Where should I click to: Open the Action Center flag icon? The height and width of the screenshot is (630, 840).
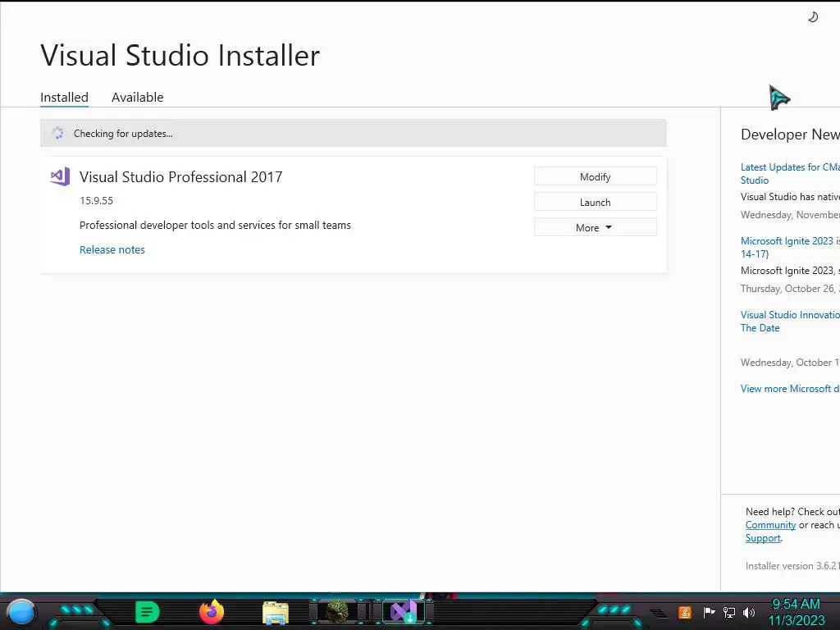pyautogui.click(x=709, y=612)
